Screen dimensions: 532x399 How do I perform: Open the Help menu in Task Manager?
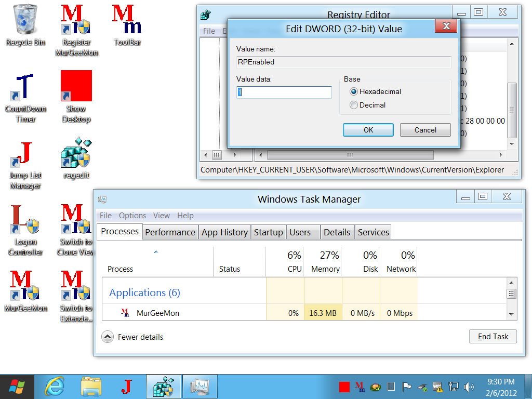185,216
